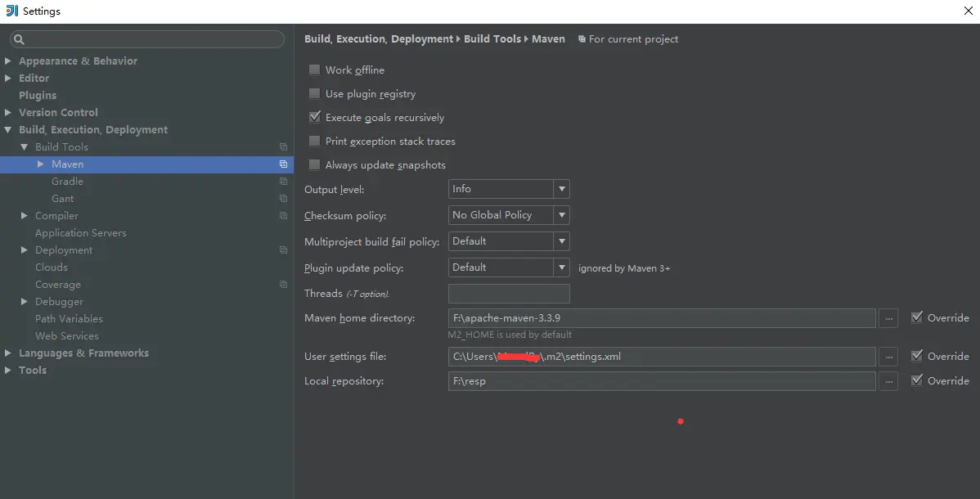Click the project-level icon on the Maven row
Screen dimensions: 980x499
click(x=283, y=164)
